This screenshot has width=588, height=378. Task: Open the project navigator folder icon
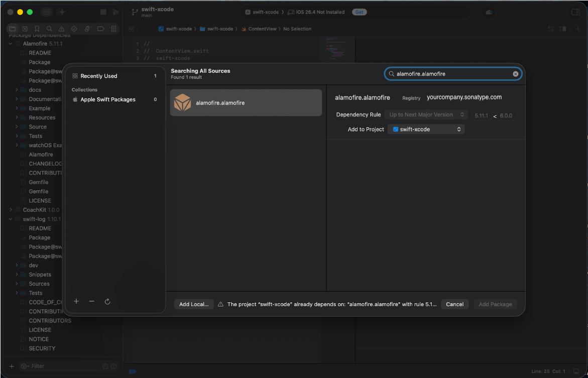click(x=13, y=29)
